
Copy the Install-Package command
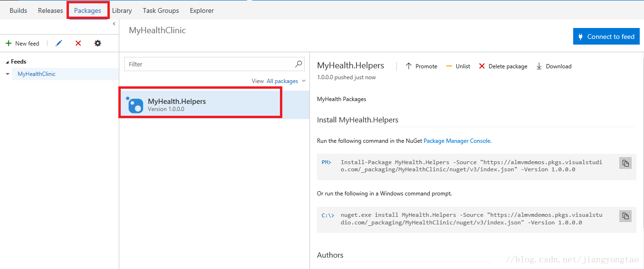click(625, 163)
